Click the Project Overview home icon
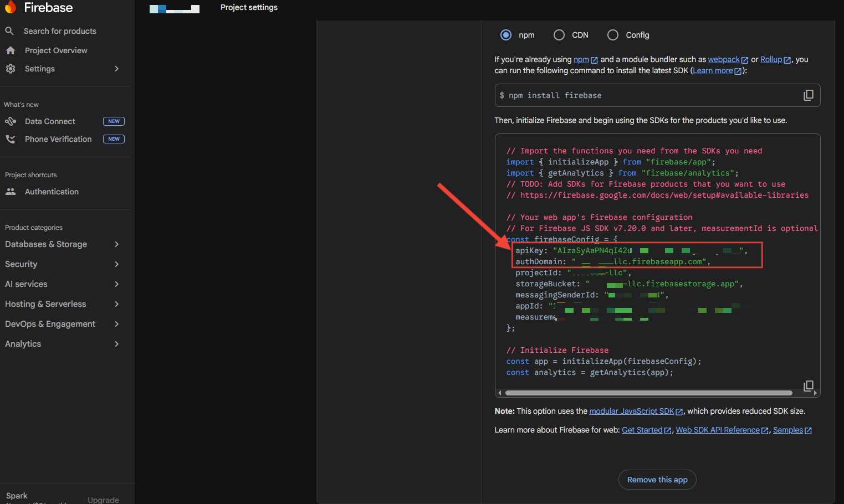The image size is (844, 504). [11, 50]
